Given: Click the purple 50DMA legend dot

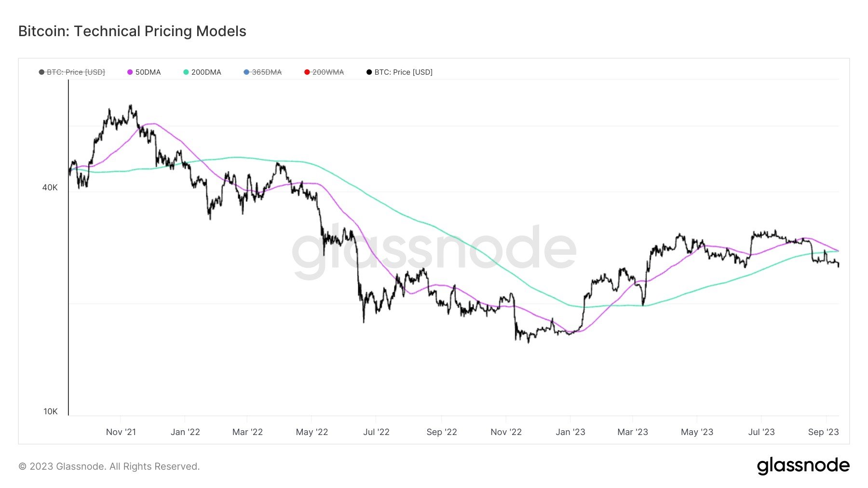Looking at the screenshot, I should [x=130, y=72].
